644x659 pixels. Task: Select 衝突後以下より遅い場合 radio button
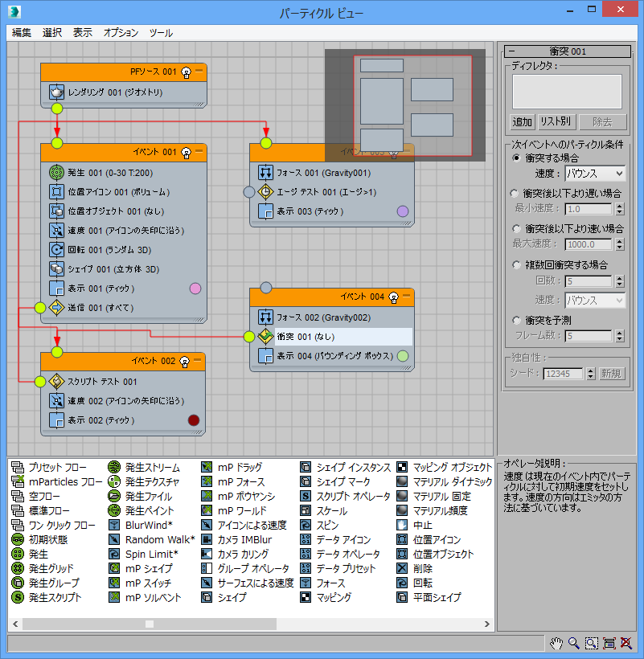[514, 194]
